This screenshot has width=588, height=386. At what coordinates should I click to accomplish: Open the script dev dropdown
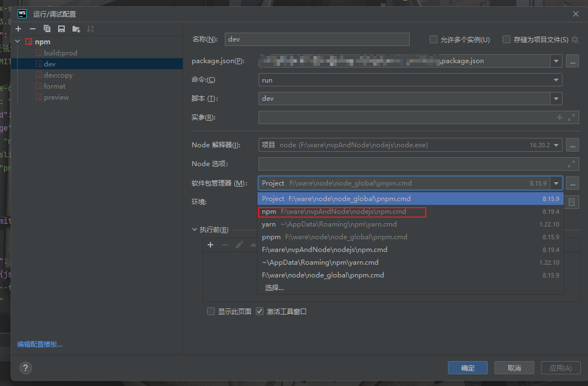556,98
